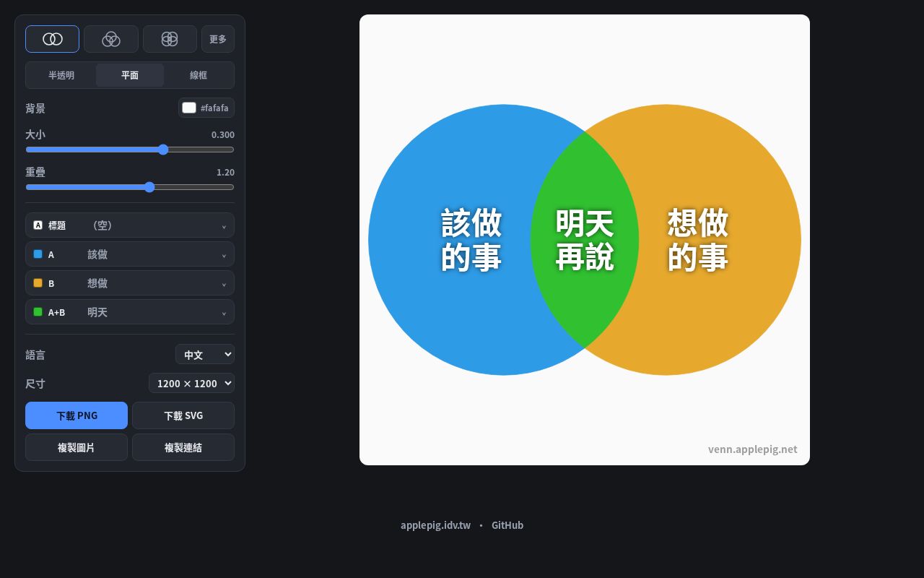924x578 pixels.
Task: Select the three-circle Venn diagram type
Action: tap(111, 39)
